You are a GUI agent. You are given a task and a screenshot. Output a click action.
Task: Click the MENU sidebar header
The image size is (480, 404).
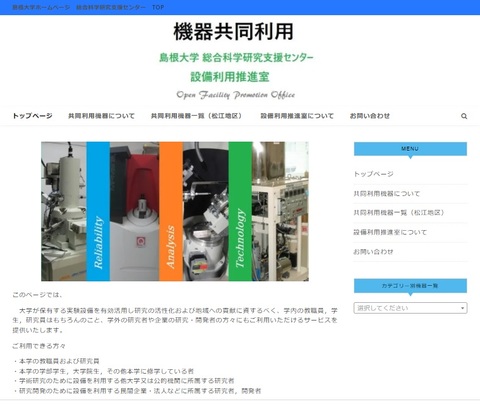[x=410, y=149]
